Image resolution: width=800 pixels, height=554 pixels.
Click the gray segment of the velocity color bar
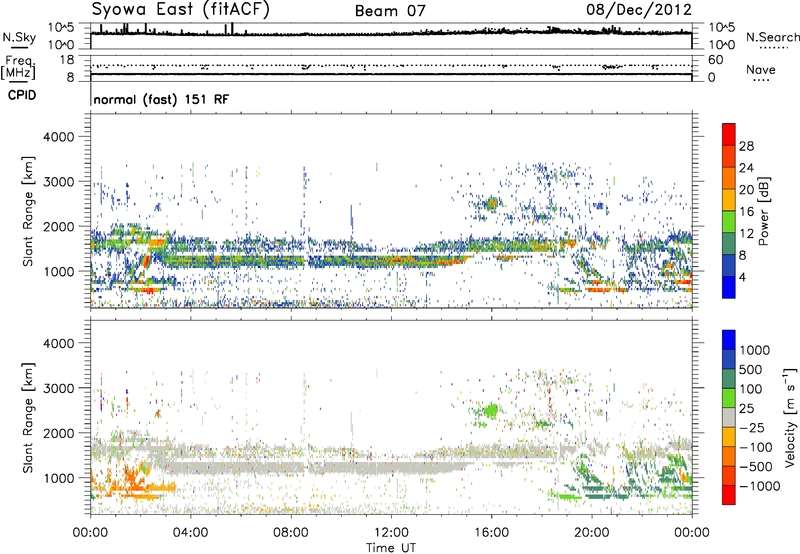coord(729,417)
